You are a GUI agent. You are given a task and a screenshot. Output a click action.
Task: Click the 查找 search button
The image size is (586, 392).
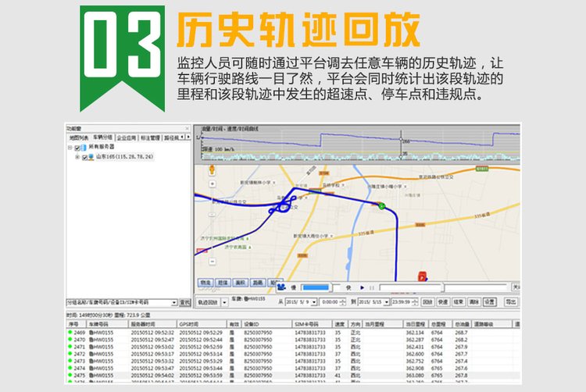coord(184,301)
